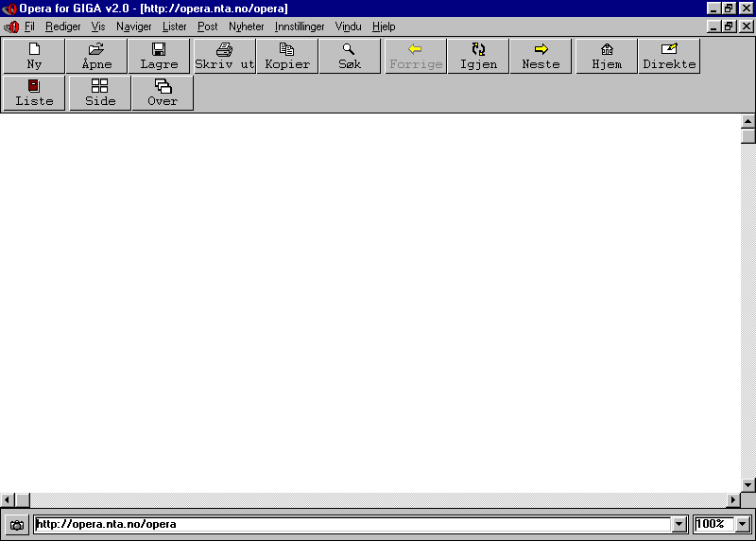Screen dimensions: 756x541
Task: Save the page with Lagre
Action: (159, 57)
